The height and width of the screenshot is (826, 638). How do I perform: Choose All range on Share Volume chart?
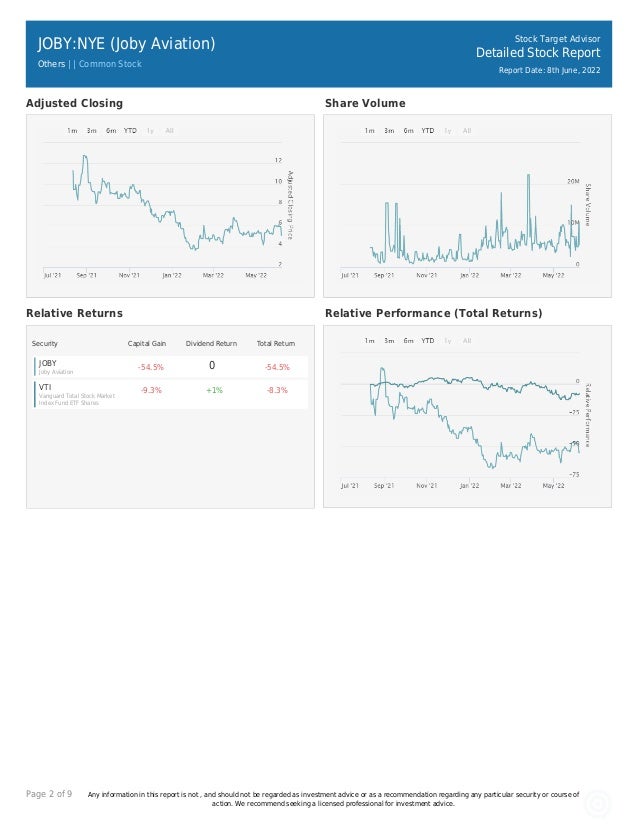467,131
